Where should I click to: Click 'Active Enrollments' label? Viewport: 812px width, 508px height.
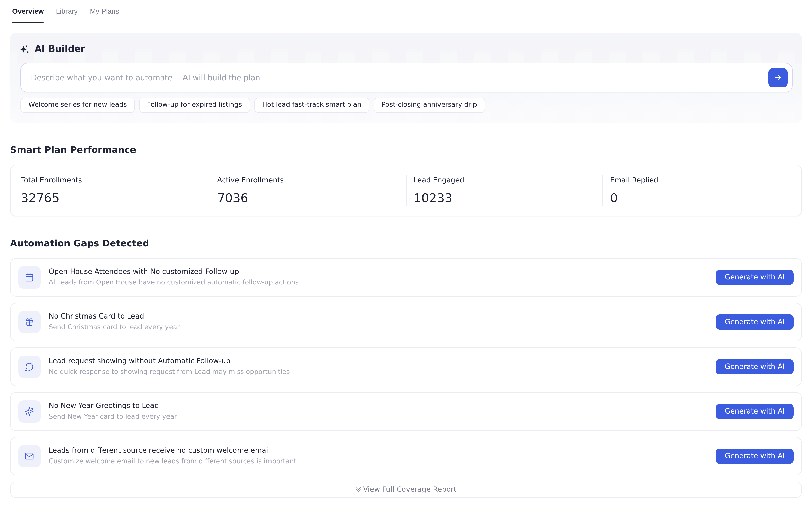pos(250,180)
